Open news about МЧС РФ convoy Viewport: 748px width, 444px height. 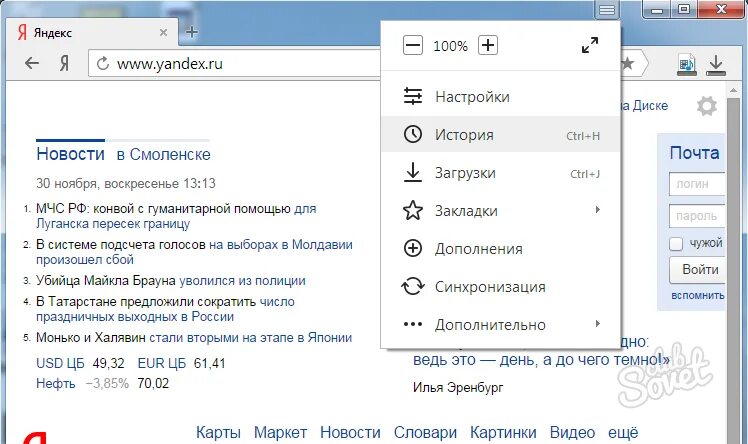pos(176,216)
